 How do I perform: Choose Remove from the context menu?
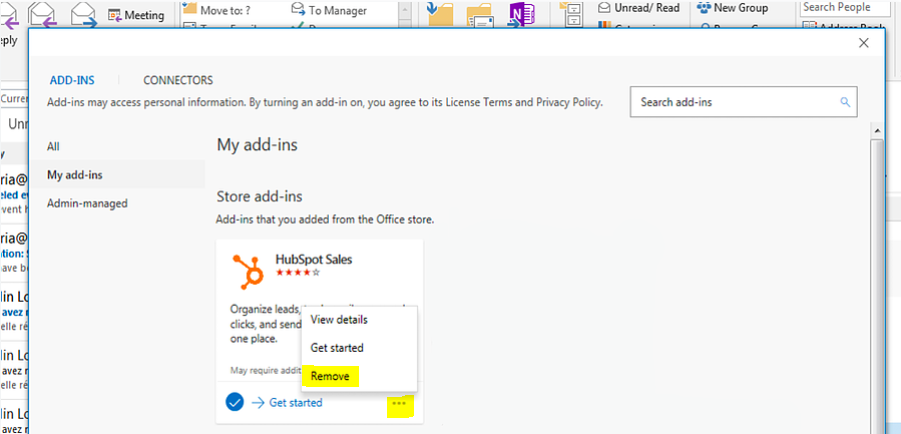click(330, 377)
